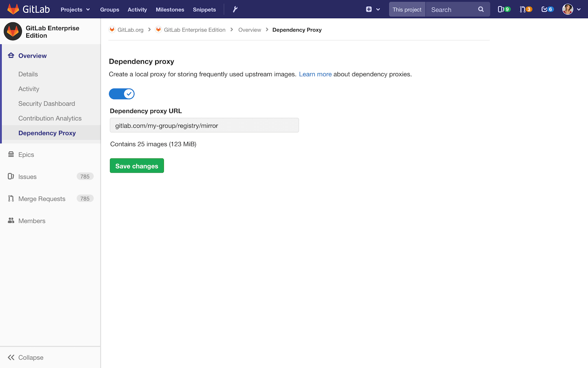Click the search magnifier icon
588x368 pixels.
481,9
